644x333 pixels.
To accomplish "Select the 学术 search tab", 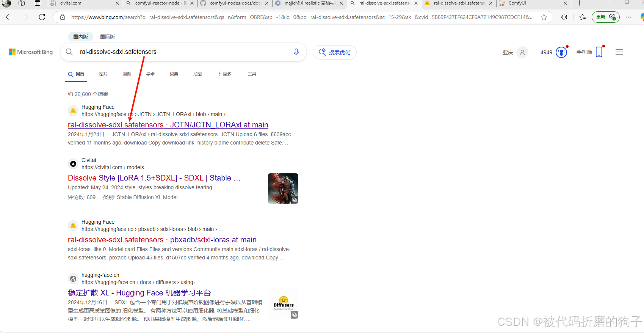I will [x=150, y=74].
